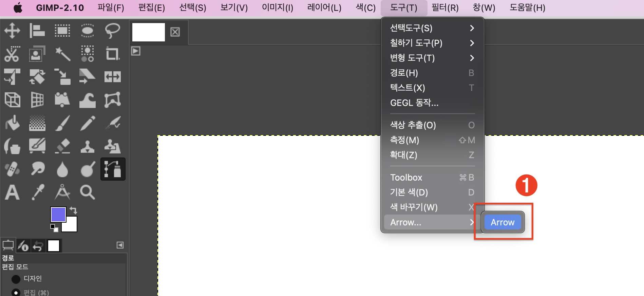Select the Pencil tool

click(x=88, y=123)
